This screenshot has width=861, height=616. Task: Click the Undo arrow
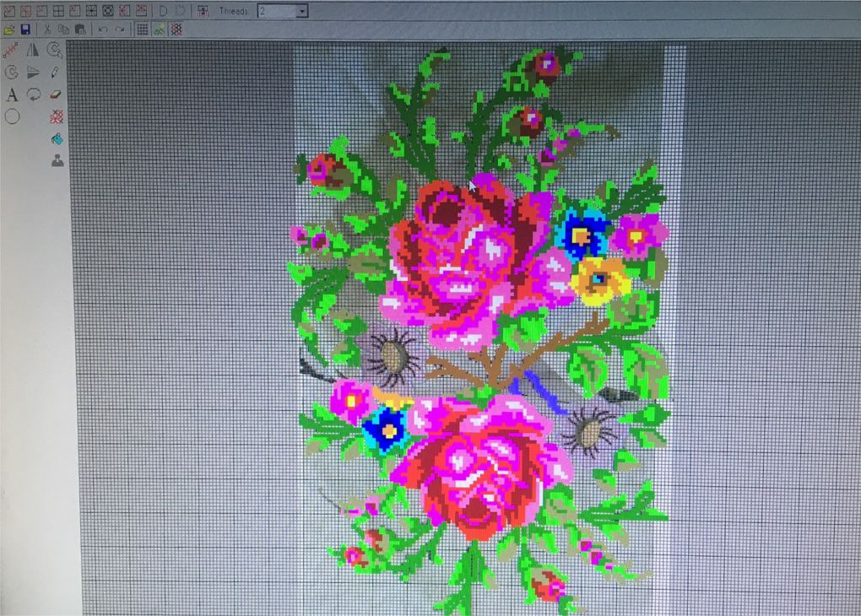[103, 29]
